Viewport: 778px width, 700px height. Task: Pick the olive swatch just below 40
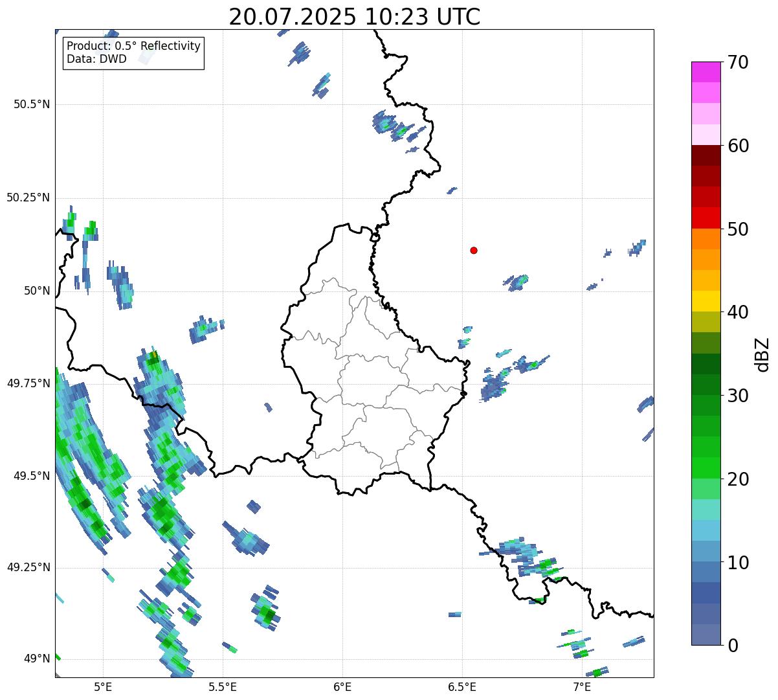click(706, 322)
